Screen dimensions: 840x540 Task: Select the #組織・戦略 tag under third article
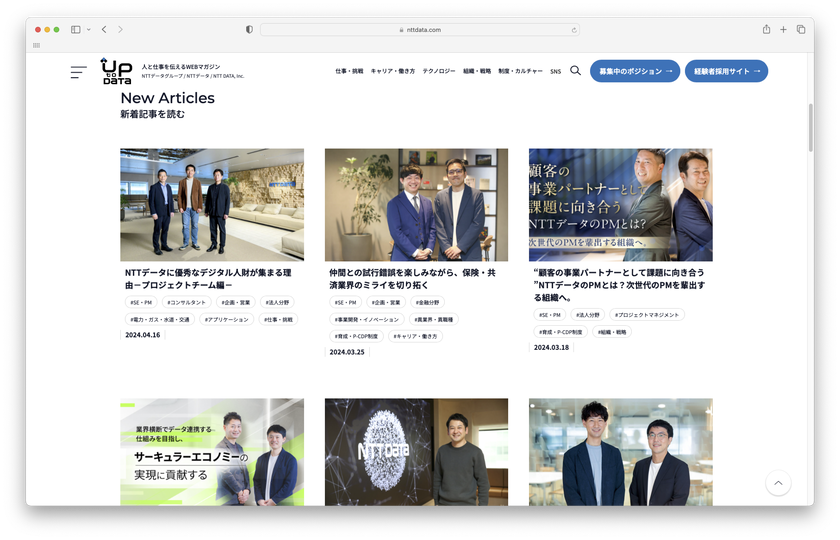point(612,332)
